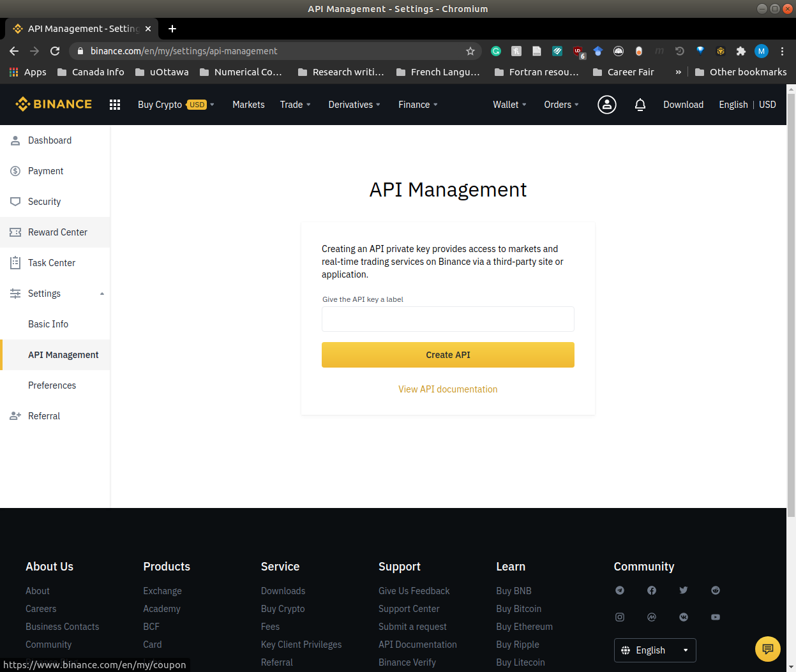This screenshot has width=796, height=672.
Task: Select Preferences under Settings
Action: pyautogui.click(x=55, y=385)
